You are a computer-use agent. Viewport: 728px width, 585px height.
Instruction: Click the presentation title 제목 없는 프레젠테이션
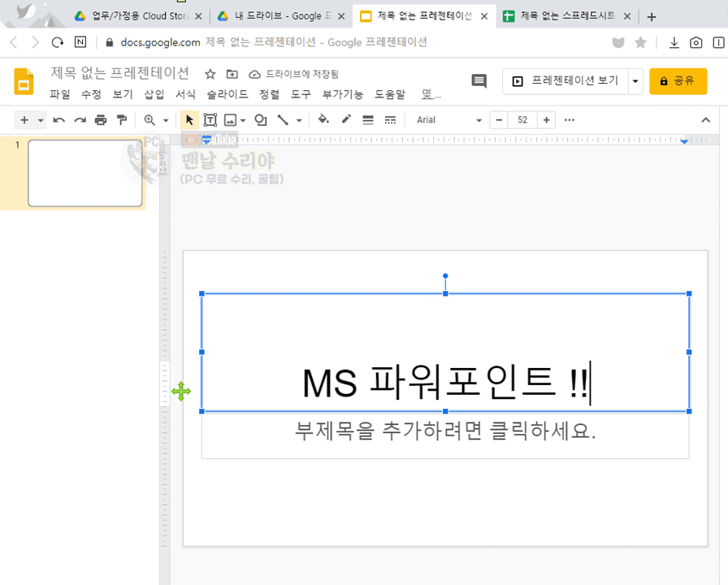click(119, 73)
